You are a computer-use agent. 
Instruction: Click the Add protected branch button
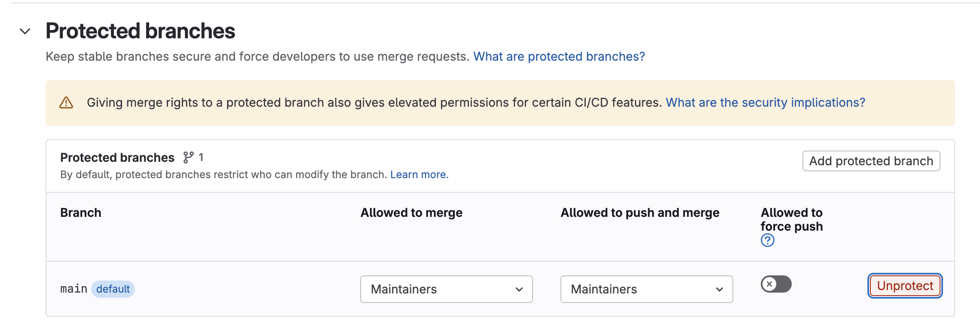871,161
